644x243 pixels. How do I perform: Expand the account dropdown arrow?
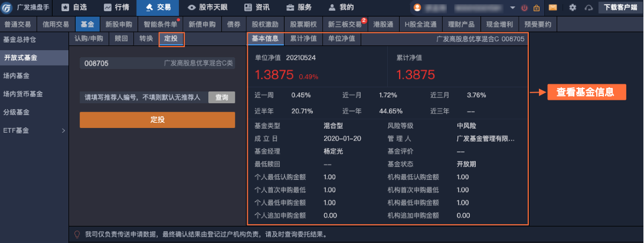point(512,8)
